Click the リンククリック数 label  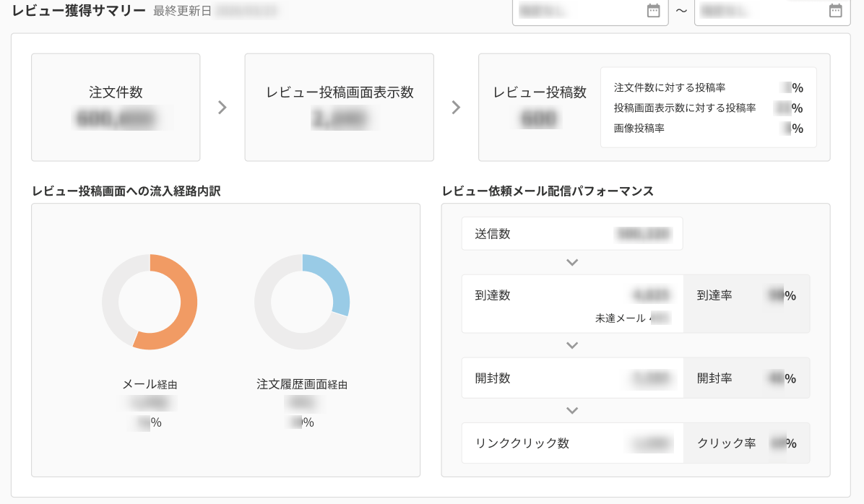pyautogui.click(x=522, y=443)
